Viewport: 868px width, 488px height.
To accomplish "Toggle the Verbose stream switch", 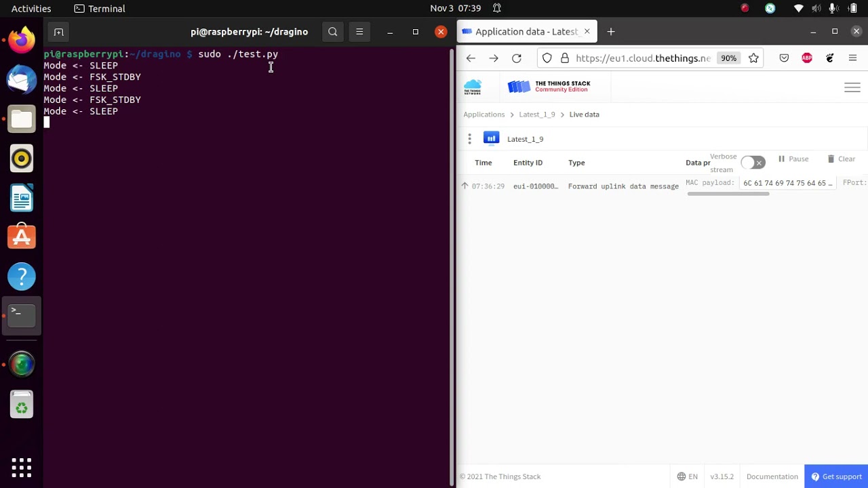I will [x=752, y=163].
